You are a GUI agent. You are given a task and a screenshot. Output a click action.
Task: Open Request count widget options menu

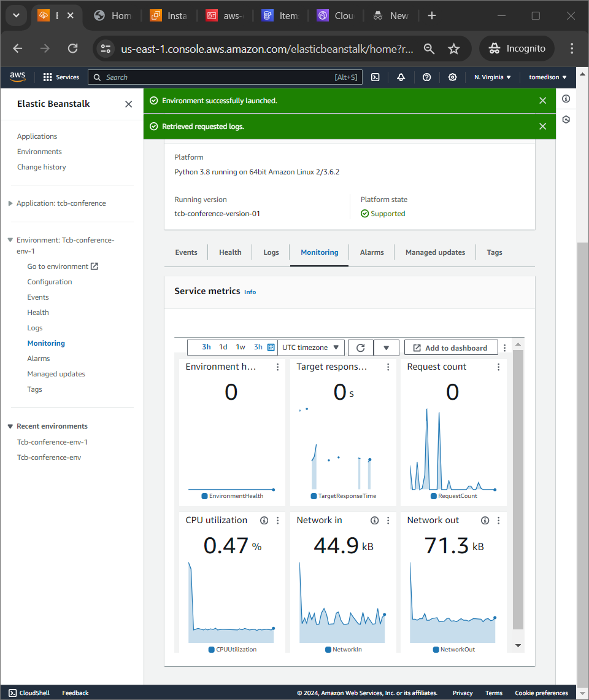pyautogui.click(x=498, y=367)
